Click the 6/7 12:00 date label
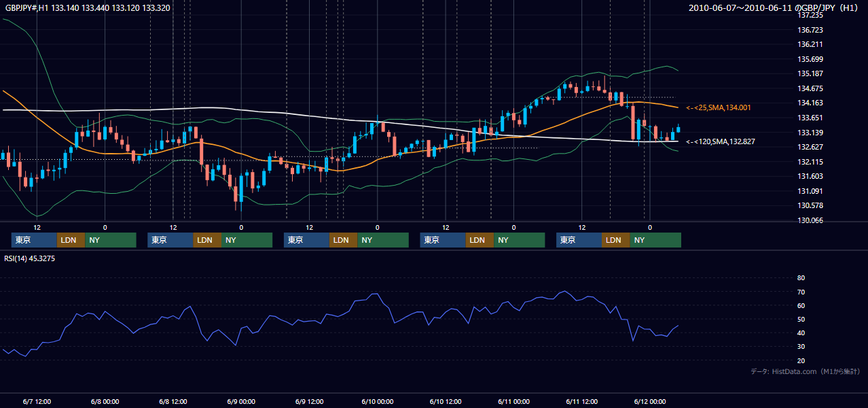The width and height of the screenshot is (868, 408). click(x=37, y=401)
